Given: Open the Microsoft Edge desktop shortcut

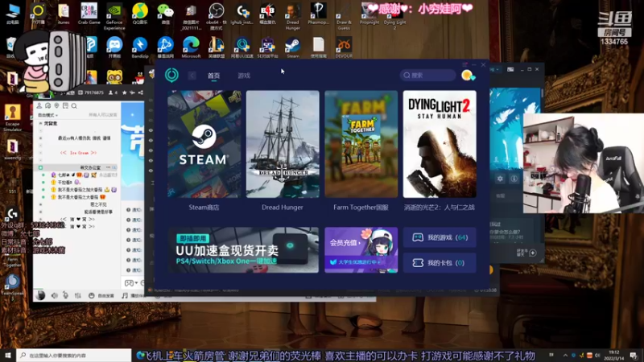Looking at the screenshot, I should (x=191, y=47).
